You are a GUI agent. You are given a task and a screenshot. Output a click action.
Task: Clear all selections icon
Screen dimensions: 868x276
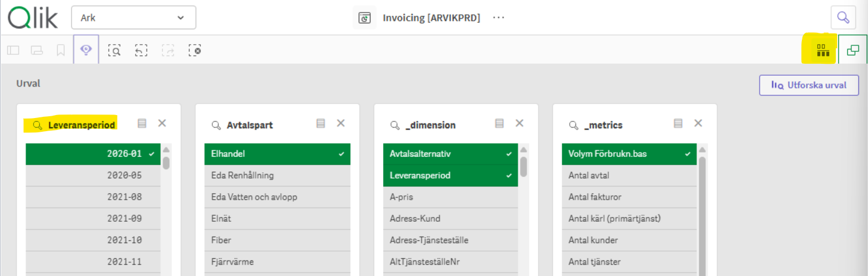(x=194, y=50)
